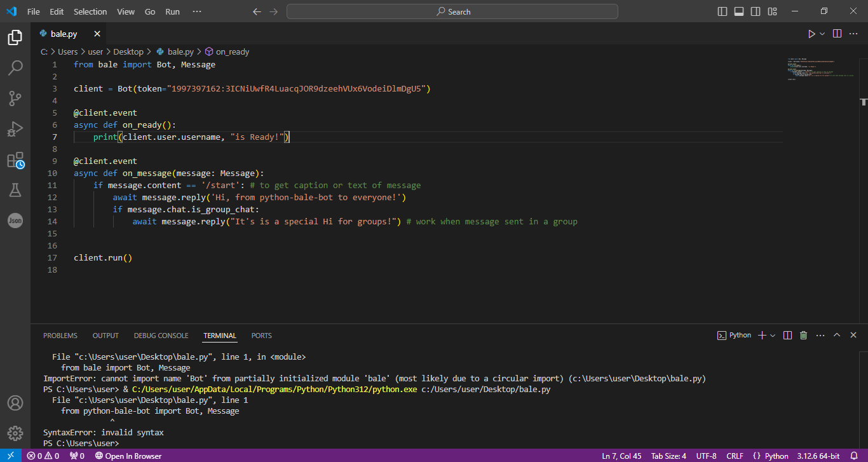Open Terminal panel views and more actions

click(820, 335)
